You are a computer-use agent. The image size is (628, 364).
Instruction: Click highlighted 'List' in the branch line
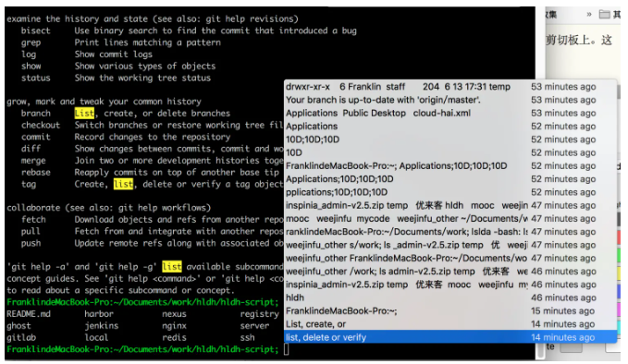[84, 114]
